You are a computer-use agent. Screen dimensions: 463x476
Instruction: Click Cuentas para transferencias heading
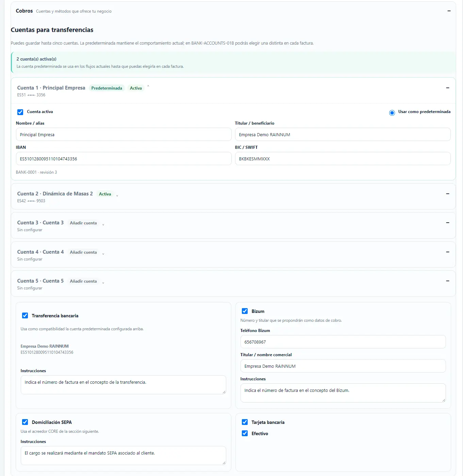[52, 30]
